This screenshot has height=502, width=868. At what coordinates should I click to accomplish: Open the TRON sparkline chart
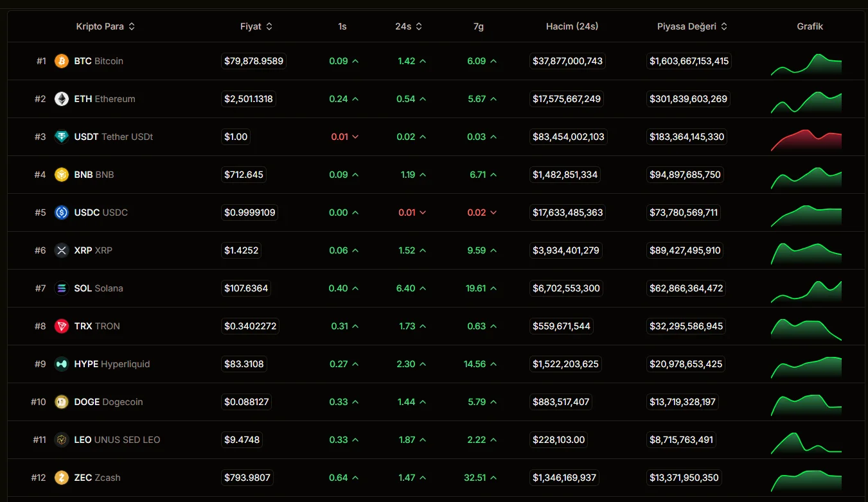[806, 329]
